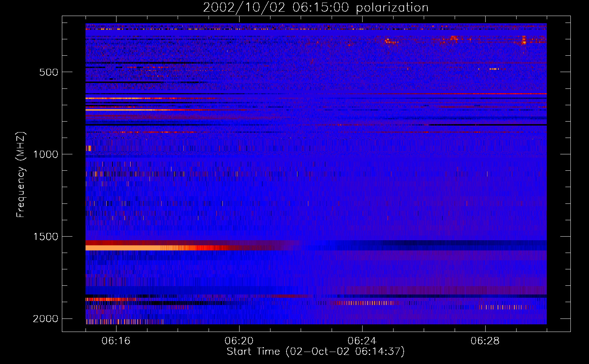The image size is (589, 364).
Task: Click the plot title '2002/10/02 06:15:00 polarization'
Action: click(316, 8)
